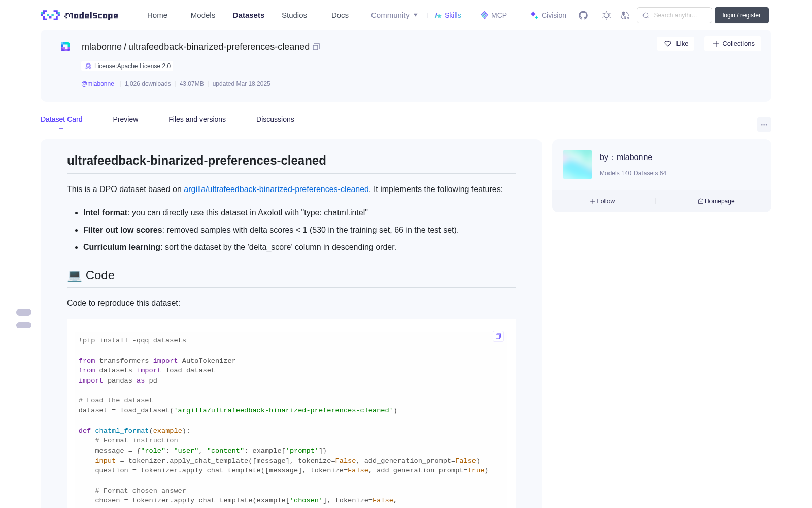Toggle light/dark theme sun icon
The width and height of the screenshot is (812, 508).
point(606,15)
